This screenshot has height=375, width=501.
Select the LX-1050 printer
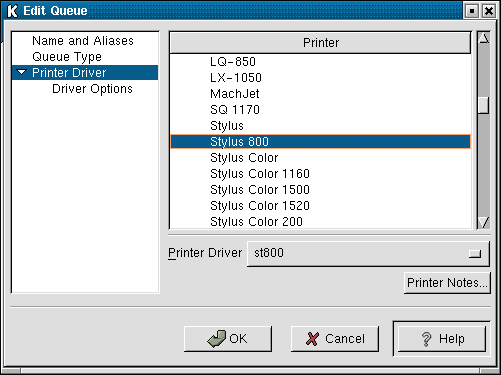pos(320,78)
